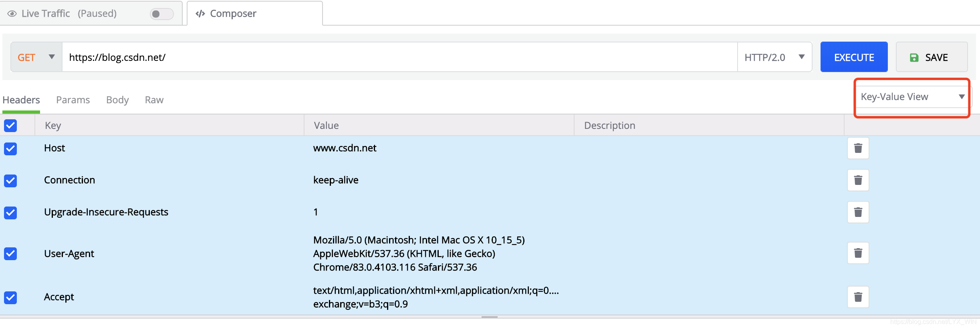980x329 pixels.
Task: Click the URL field with https://blog.csdn.net/
Action: (399, 57)
